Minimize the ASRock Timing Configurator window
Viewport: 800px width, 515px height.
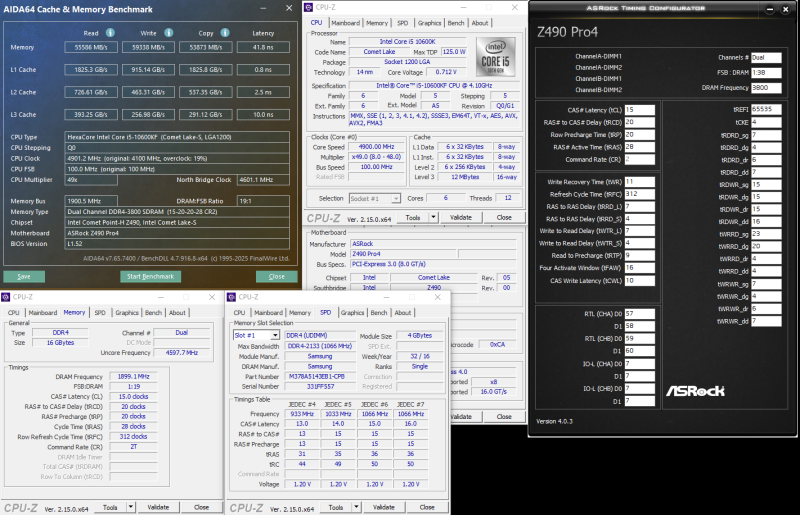[x=770, y=9]
